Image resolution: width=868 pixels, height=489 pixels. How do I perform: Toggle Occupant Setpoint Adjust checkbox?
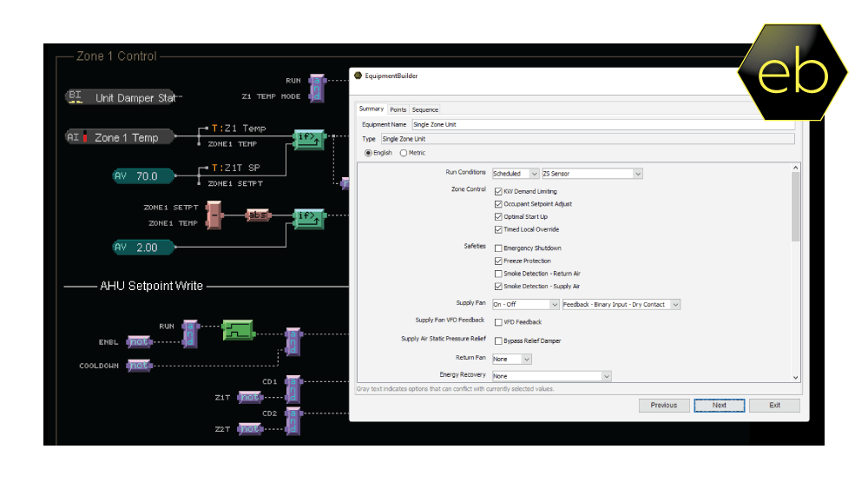pos(498,204)
